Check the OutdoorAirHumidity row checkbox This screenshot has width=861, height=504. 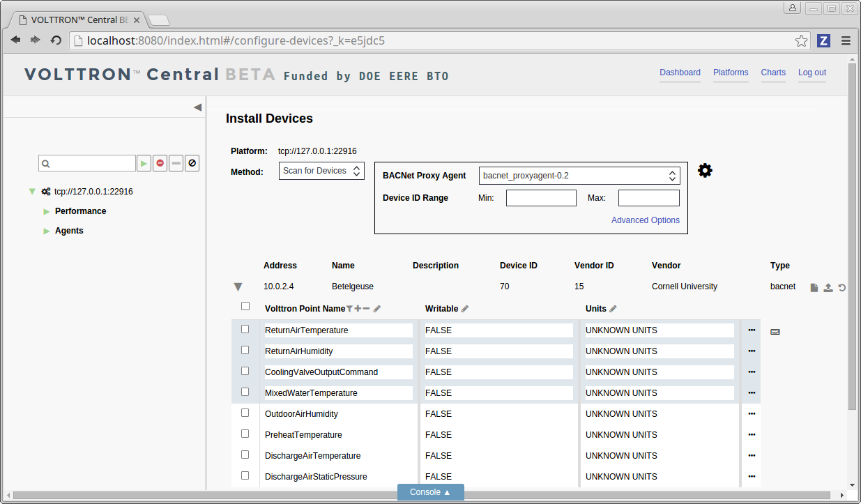245,413
